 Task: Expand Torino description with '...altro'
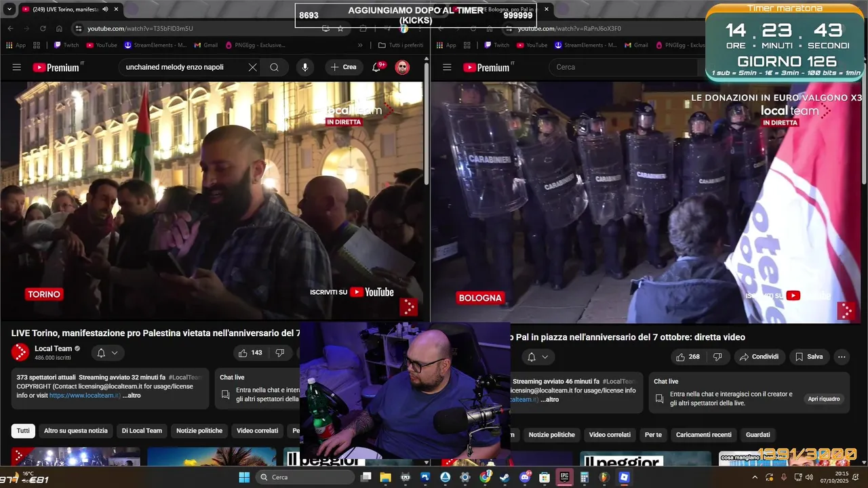click(132, 395)
